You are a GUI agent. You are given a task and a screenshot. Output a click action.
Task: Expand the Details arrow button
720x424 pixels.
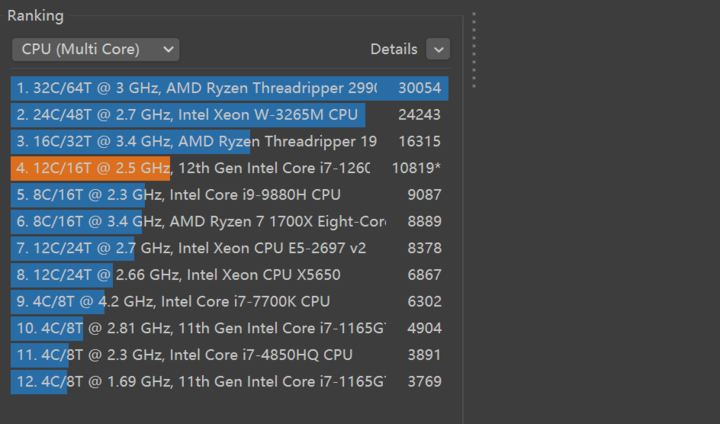pyautogui.click(x=438, y=49)
